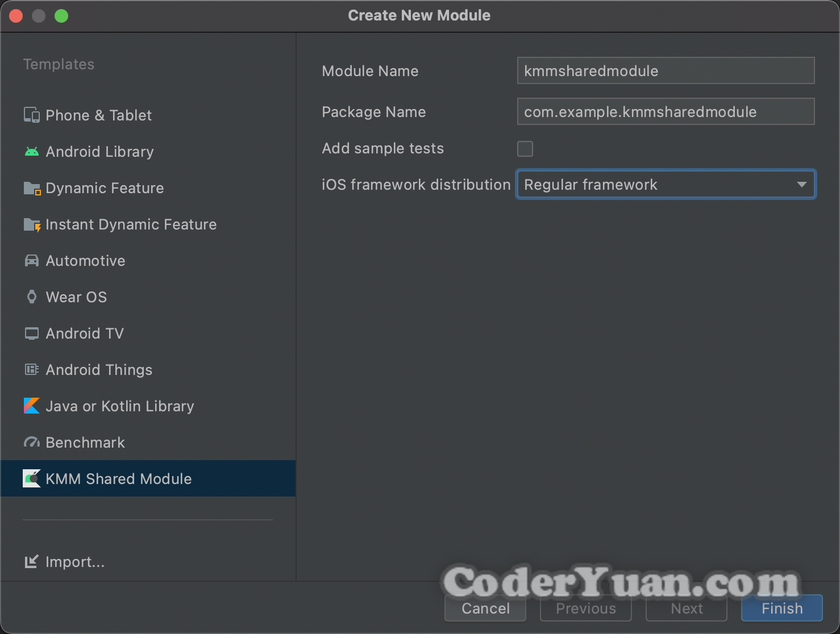Click the Templates heading
Viewport: 840px width, 634px height.
coord(59,64)
